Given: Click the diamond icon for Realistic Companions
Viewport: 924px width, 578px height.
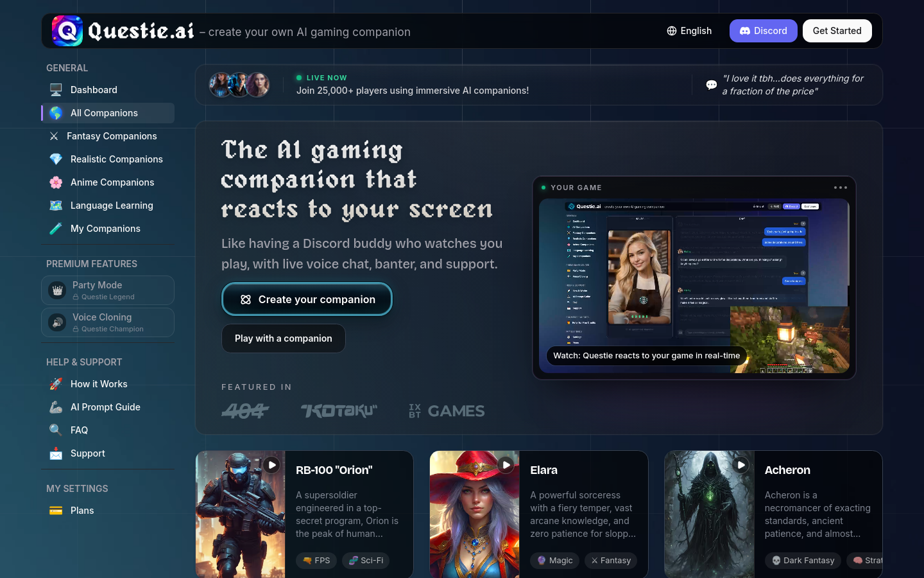Looking at the screenshot, I should tap(56, 159).
